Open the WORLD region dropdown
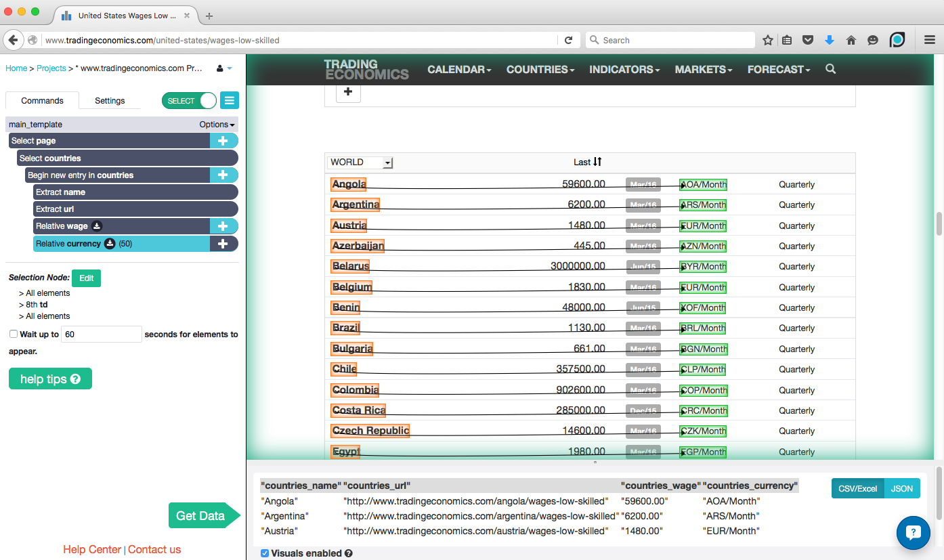 coord(360,163)
